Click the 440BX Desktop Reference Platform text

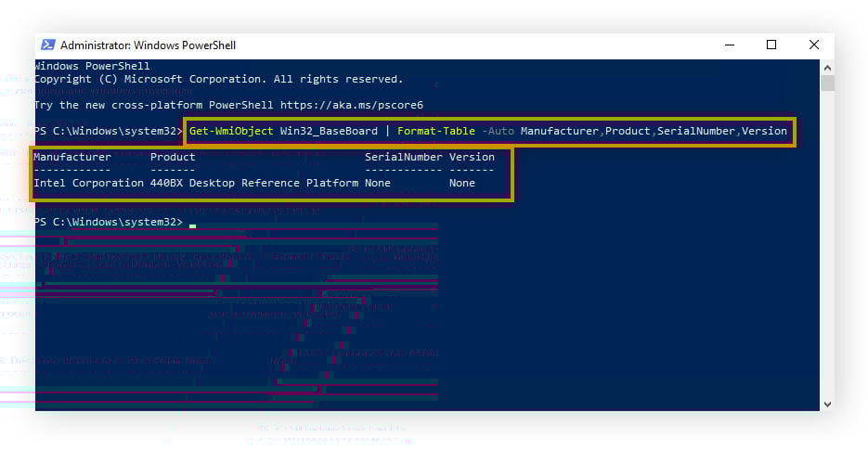[x=253, y=183]
